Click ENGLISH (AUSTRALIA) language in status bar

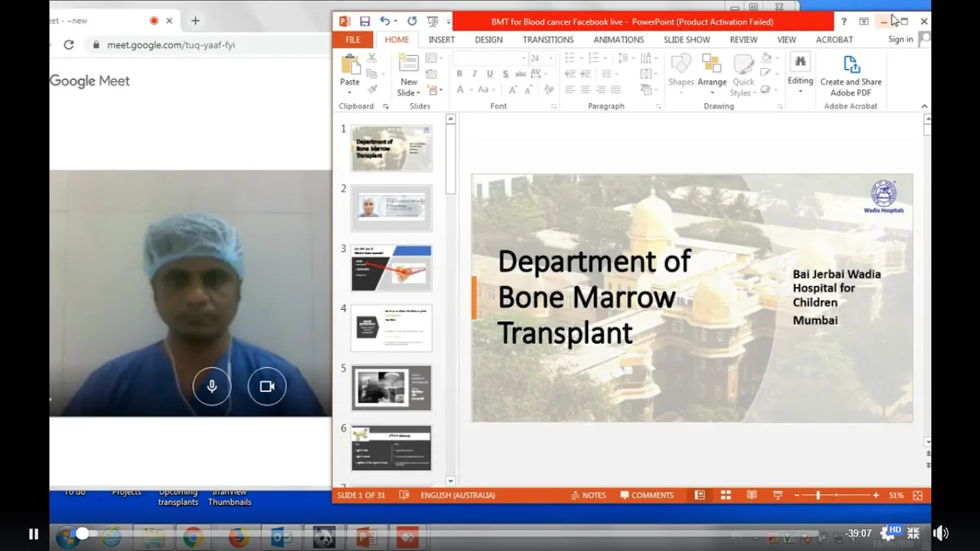click(x=458, y=495)
